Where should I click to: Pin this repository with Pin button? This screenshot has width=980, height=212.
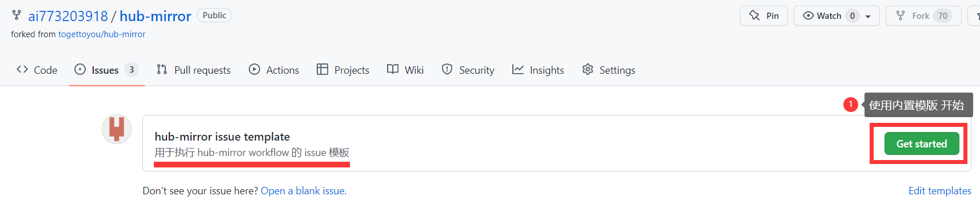pyautogui.click(x=764, y=15)
